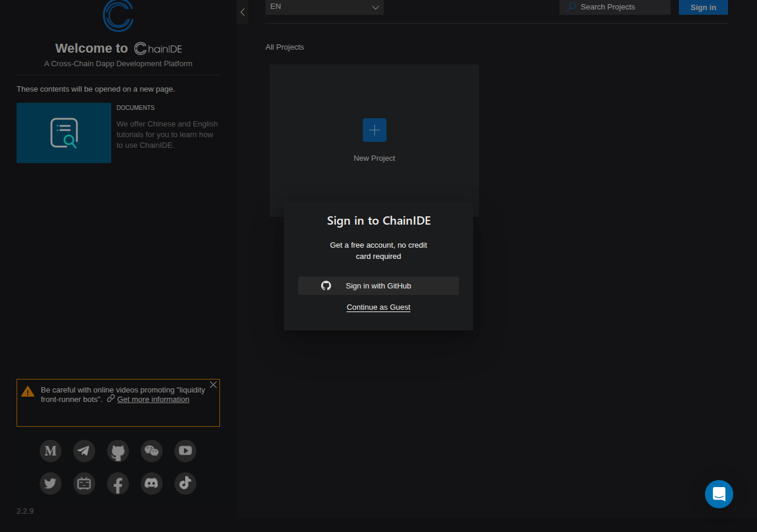Viewport: 757px width, 532px height.
Task: Click 'A Cross-Chain Dapp Development Platform' subtitle
Action: click(118, 64)
